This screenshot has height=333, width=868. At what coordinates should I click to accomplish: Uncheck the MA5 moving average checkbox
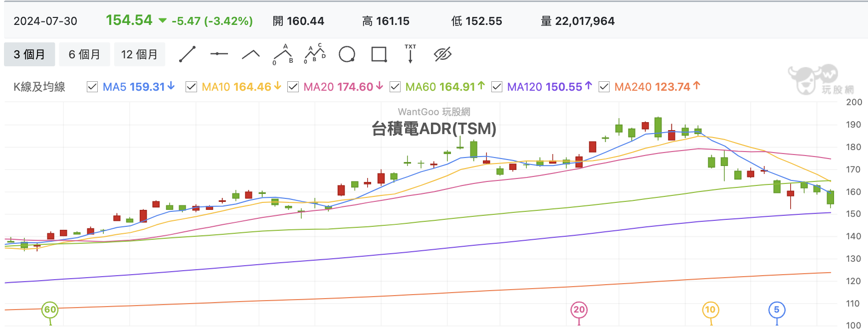92,87
